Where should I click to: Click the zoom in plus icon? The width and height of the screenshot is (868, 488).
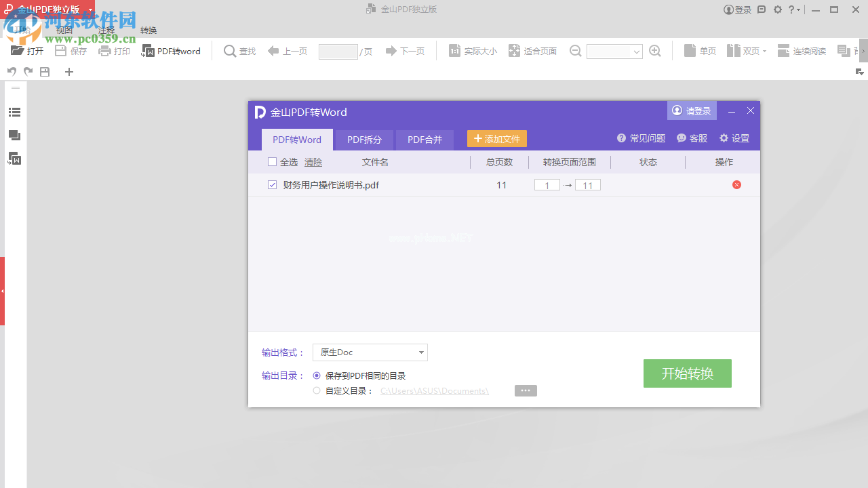655,51
